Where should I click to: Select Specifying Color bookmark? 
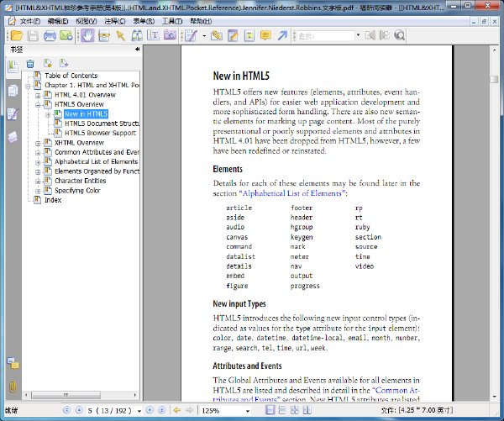click(x=77, y=191)
